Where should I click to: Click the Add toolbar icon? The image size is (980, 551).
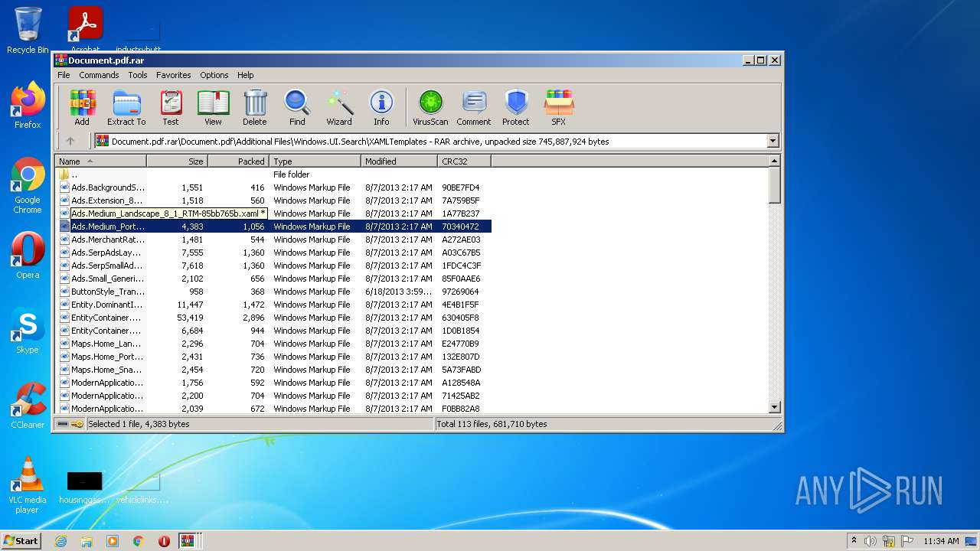pyautogui.click(x=82, y=108)
